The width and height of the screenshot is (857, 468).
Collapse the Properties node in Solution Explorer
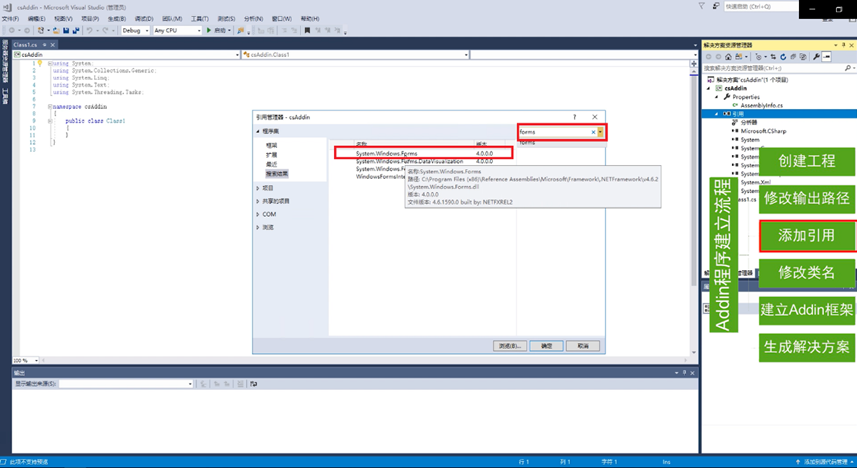click(x=717, y=97)
